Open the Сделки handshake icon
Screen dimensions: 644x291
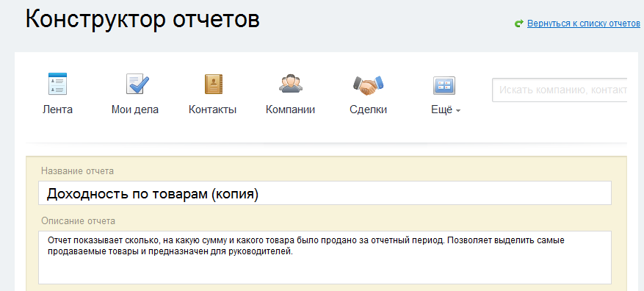(x=368, y=85)
